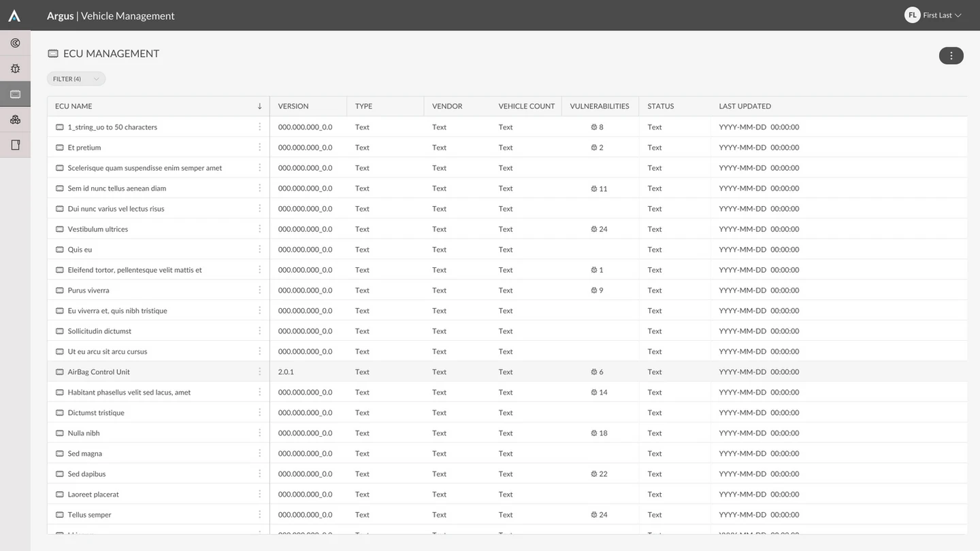Expand the FILTER (4) dropdown
The image size is (980, 551).
click(76, 79)
